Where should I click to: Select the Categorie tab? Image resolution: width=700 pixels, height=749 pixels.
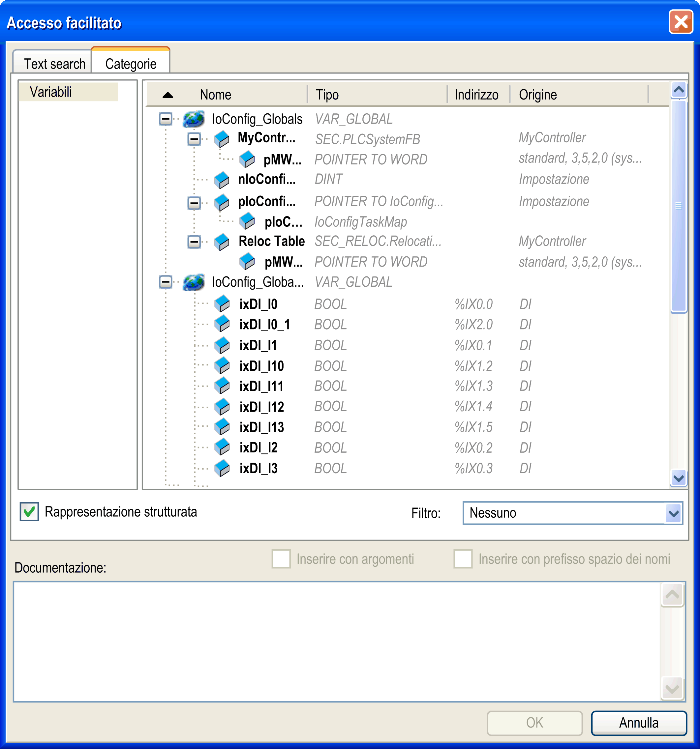(x=131, y=64)
